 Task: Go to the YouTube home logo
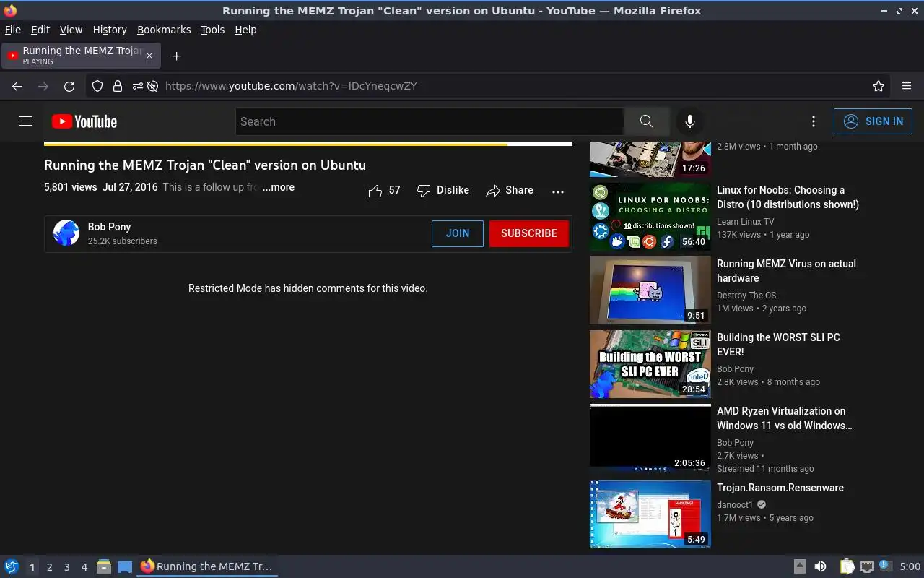point(84,121)
